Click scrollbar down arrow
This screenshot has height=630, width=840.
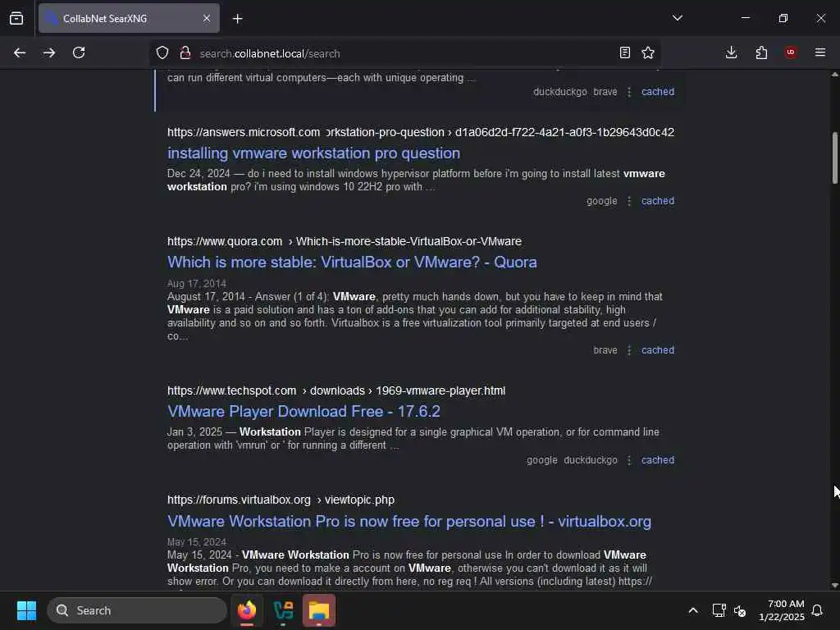pyautogui.click(x=834, y=586)
